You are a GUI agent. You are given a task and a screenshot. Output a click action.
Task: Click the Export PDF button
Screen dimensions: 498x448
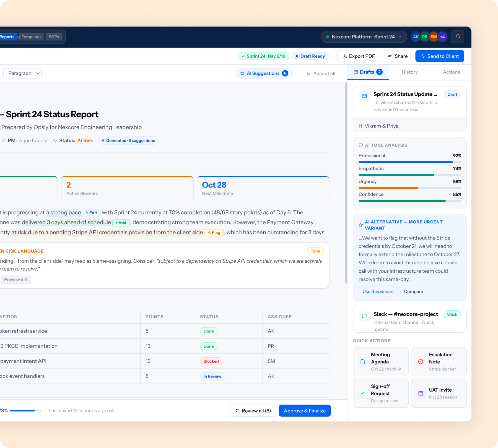359,56
